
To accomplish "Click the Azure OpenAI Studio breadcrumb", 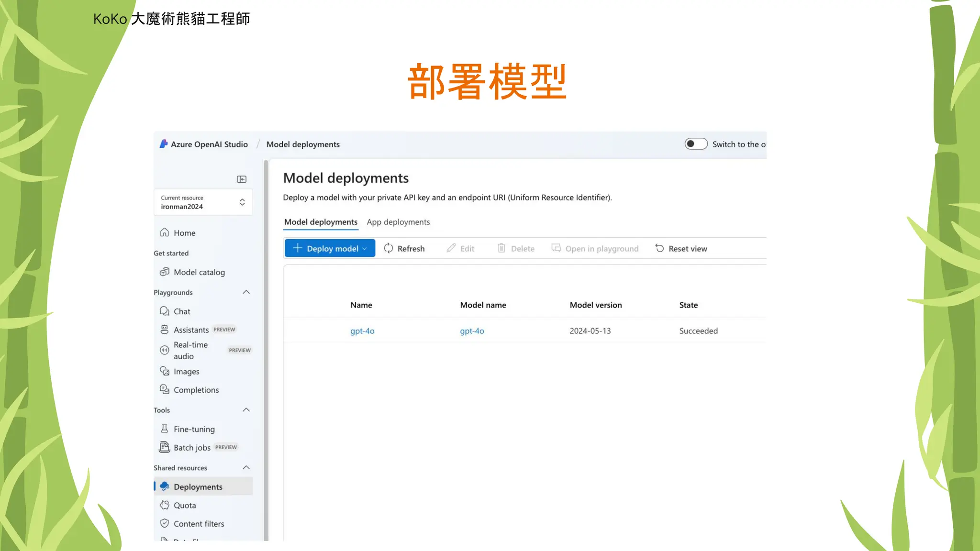I will [x=209, y=144].
